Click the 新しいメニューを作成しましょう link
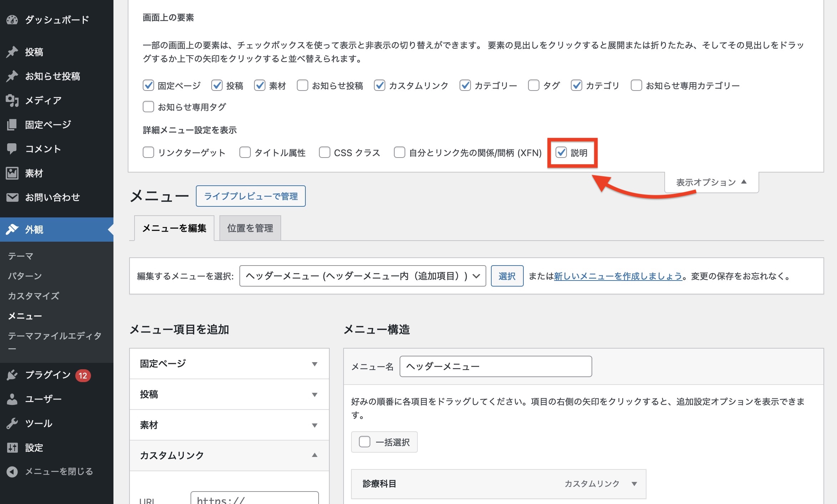This screenshot has width=837, height=504. (x=618, y=276)
